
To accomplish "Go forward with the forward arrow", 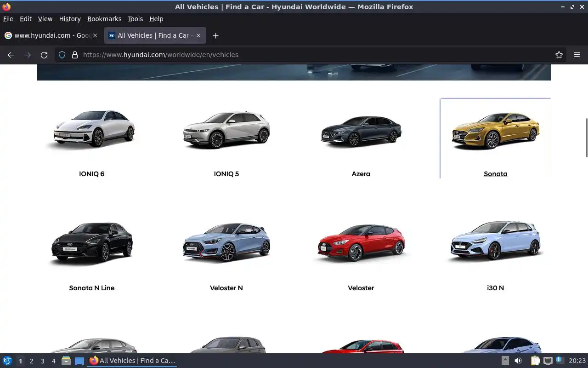I will [x=28, y=55].
